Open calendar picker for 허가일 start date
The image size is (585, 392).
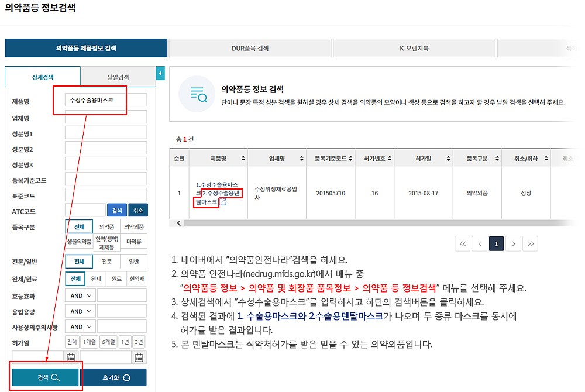(71, 357)
